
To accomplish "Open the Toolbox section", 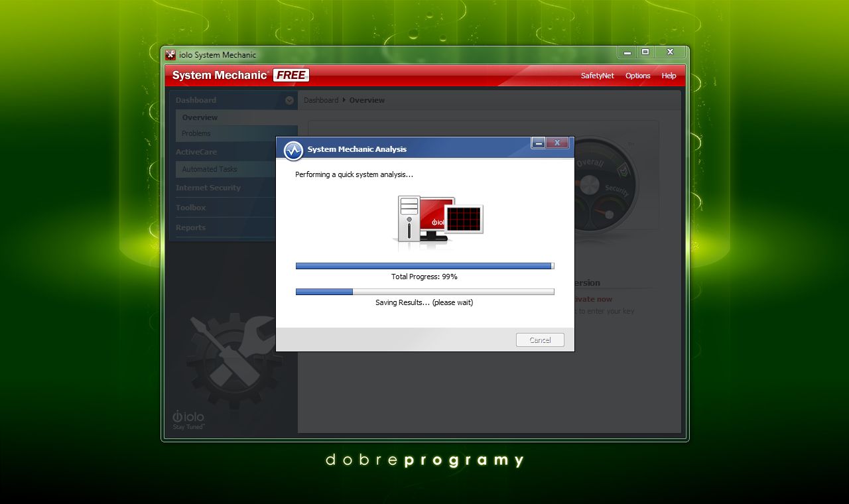I will [x=191, y=208].
